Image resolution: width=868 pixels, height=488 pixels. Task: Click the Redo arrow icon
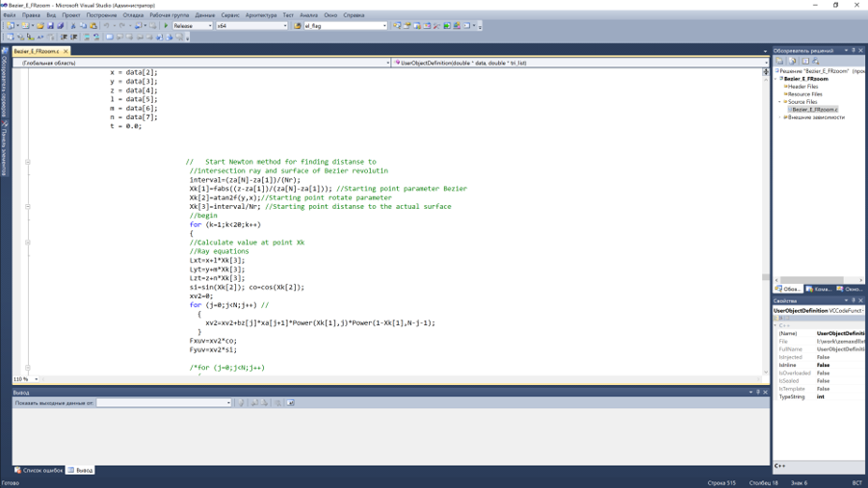122,26
